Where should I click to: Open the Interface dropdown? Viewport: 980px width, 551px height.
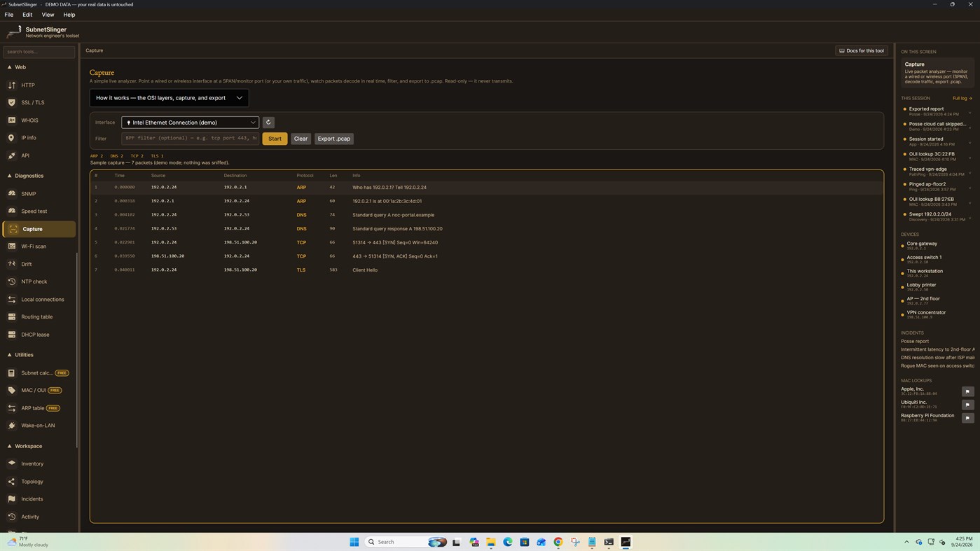(x=190, y=123)
